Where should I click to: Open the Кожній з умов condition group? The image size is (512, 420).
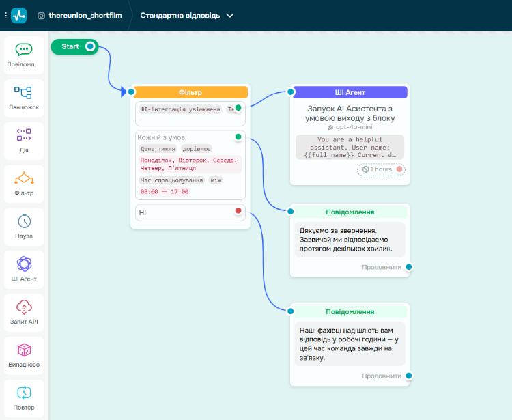pyautogui.click(x=190, y=165)
